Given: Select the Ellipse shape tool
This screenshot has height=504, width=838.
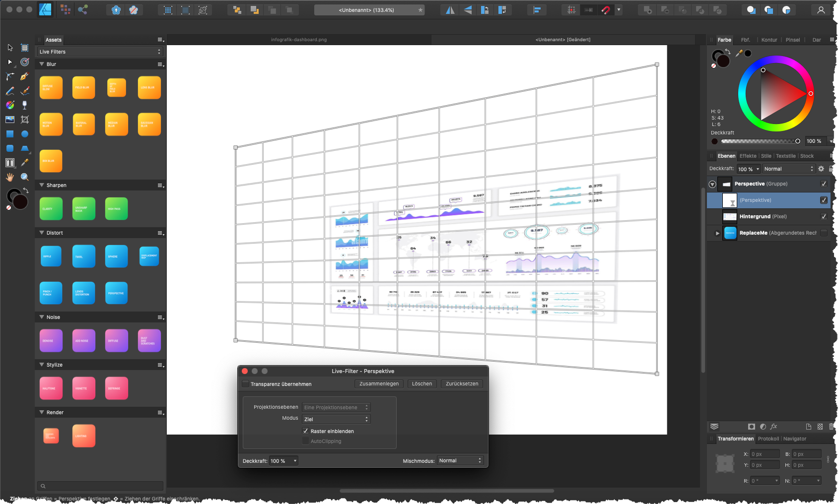Looking at the screenshot, I should click(24, 134).
